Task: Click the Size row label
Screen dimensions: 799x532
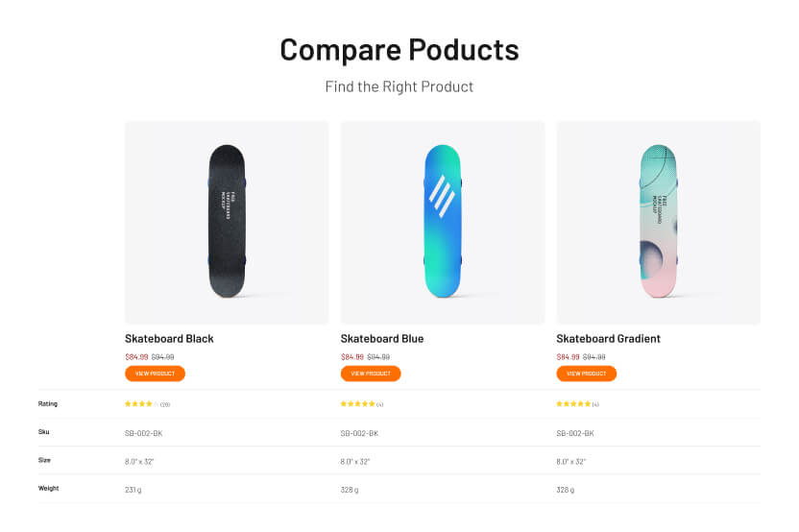Action: point(44,460)
